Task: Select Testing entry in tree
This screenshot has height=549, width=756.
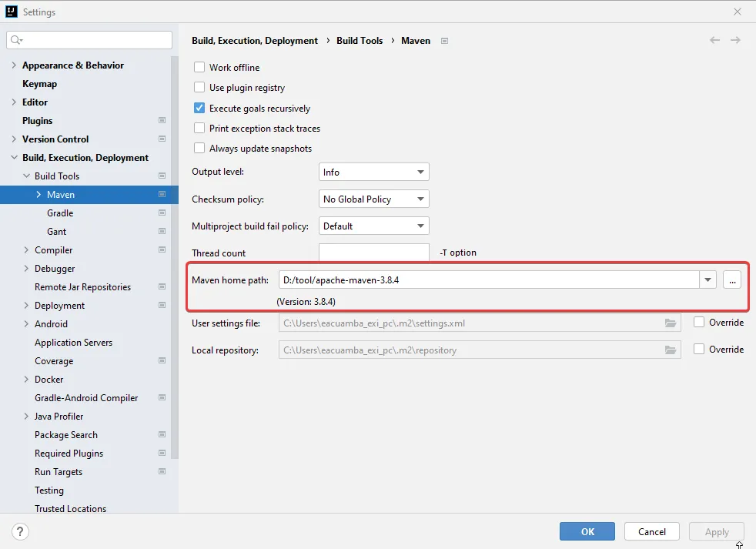Action: 49,490
